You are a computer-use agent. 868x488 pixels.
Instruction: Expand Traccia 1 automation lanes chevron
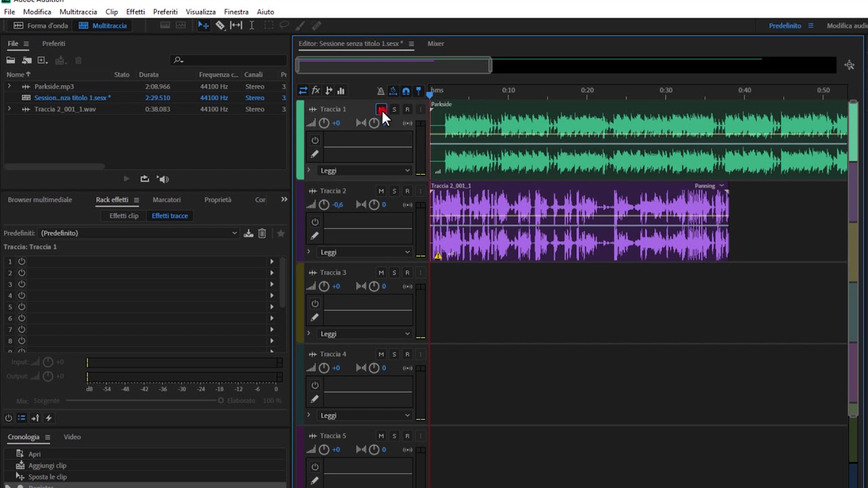tap(309, 171)
